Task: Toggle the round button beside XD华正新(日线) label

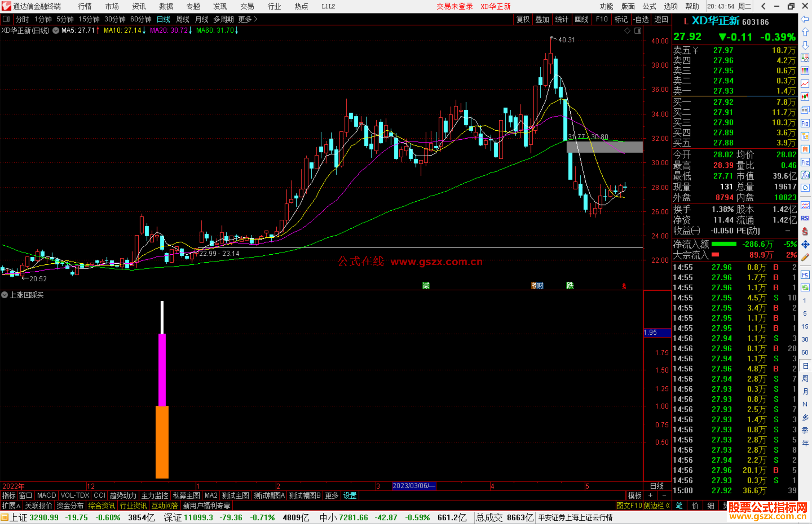Action: (56, 30)
